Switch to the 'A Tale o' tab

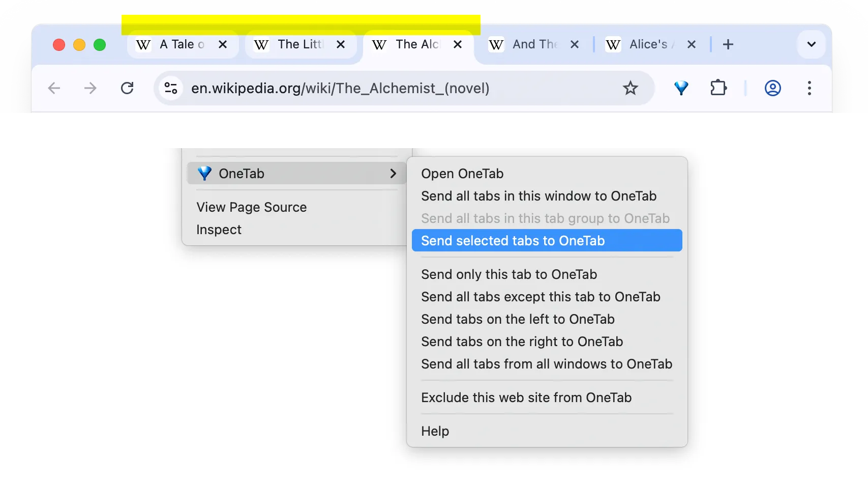pos(181,44)
